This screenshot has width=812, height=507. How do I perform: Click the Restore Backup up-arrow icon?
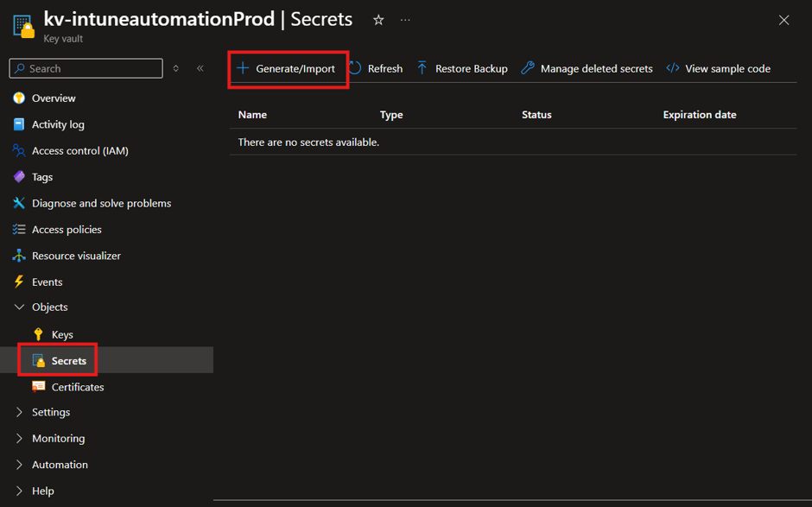[422, 68]
